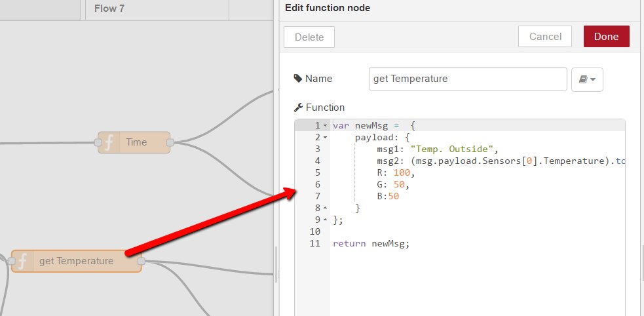The image size is (644, 316).
Task: Collapse code fold at line 1
Action: (x=326, y=125)
